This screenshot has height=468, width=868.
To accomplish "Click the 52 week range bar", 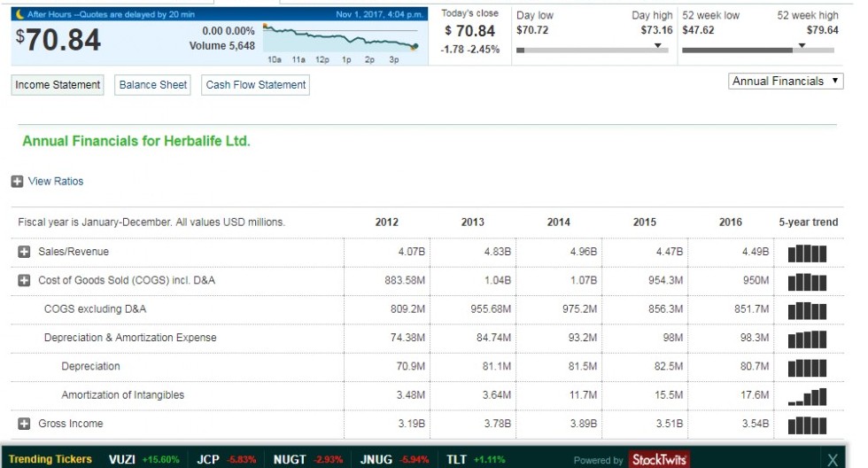I will tap(758, 51).
